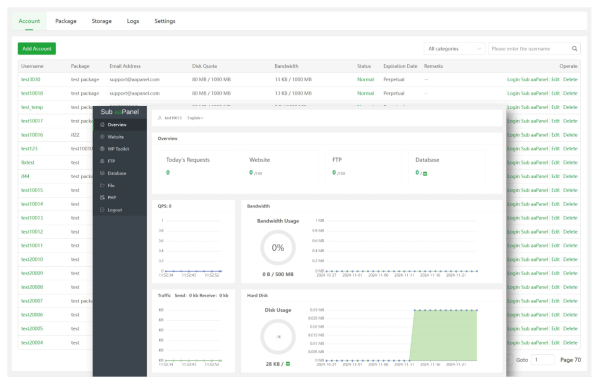
Task: Open the English language dropdown
Action: pos(195,118)
